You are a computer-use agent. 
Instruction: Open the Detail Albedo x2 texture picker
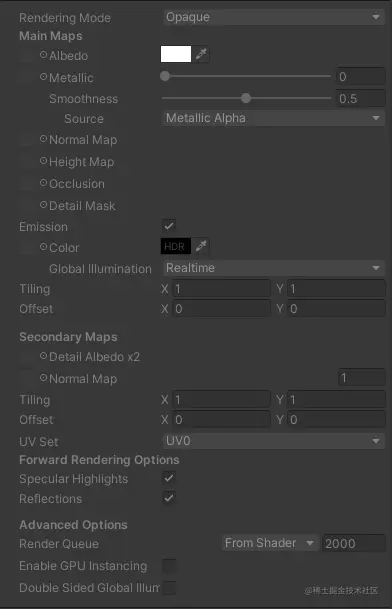(44, 356)
